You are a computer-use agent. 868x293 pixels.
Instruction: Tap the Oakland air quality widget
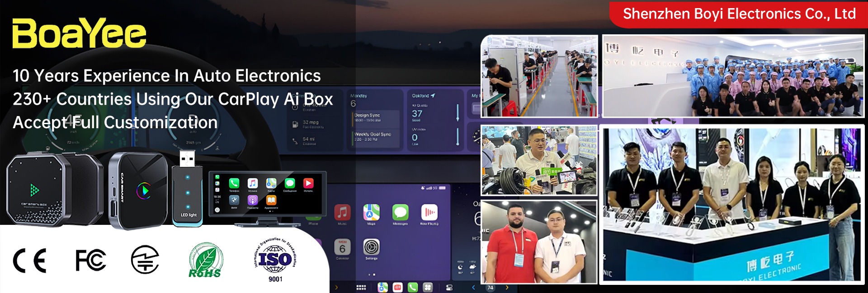pos(435,120)
